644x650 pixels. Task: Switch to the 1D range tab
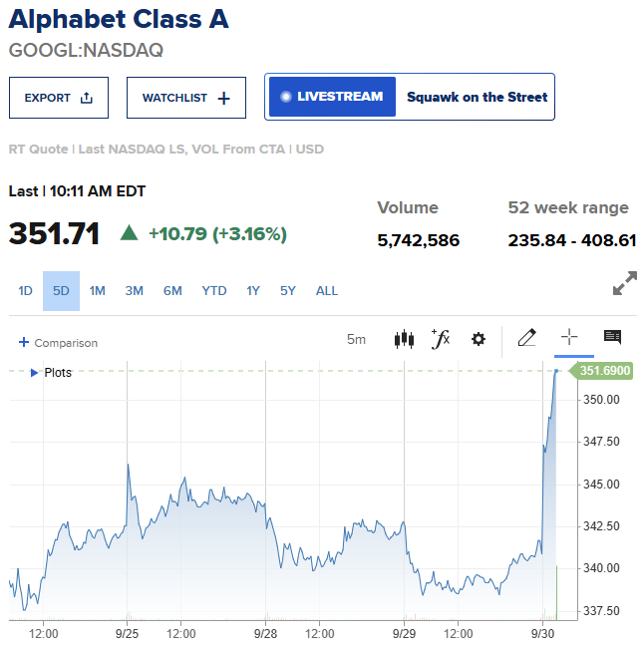click(x=25, y=291)
